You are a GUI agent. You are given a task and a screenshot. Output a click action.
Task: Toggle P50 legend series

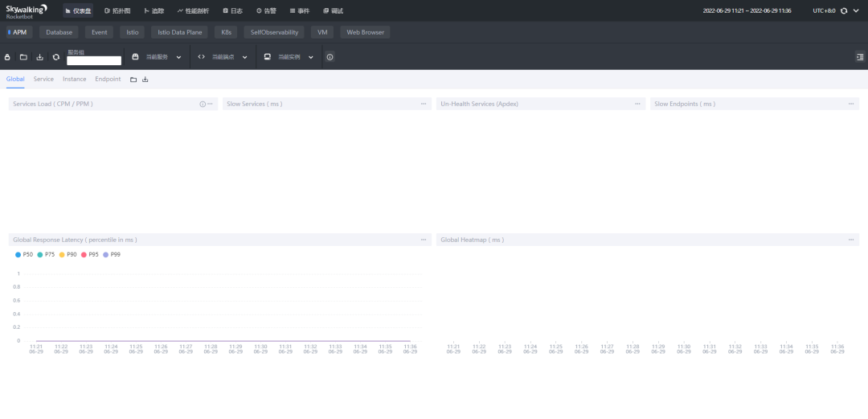point(24,255)
